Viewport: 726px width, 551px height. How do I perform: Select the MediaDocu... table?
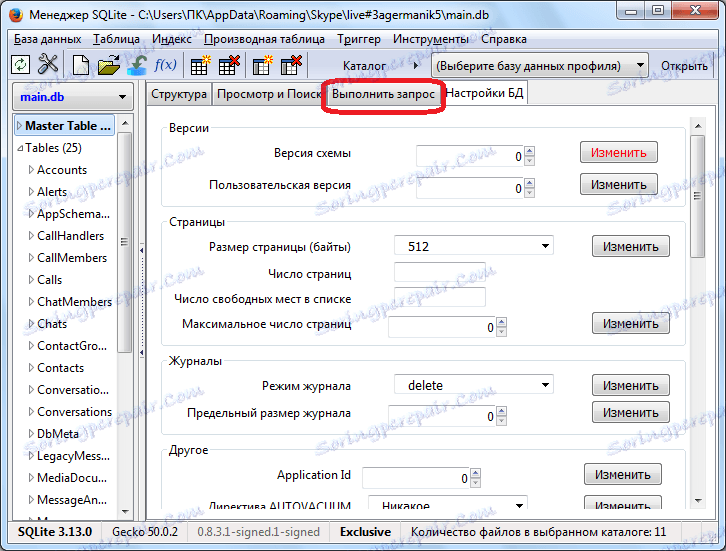click(72, 478)
